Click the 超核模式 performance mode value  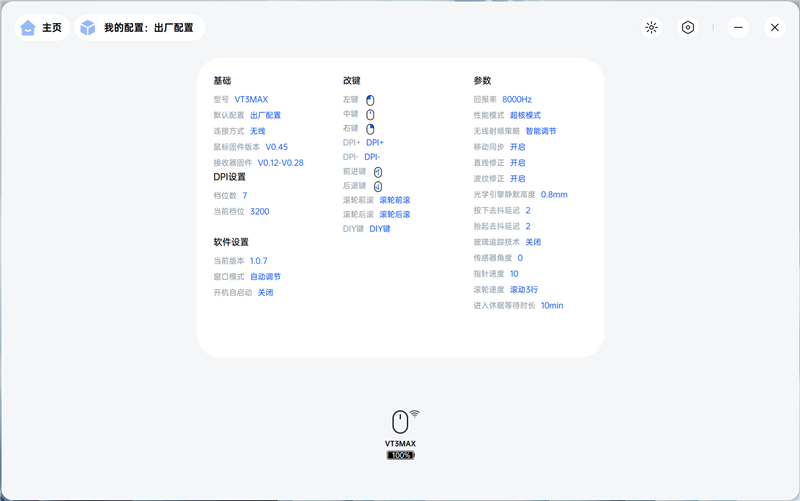(526, 115)
